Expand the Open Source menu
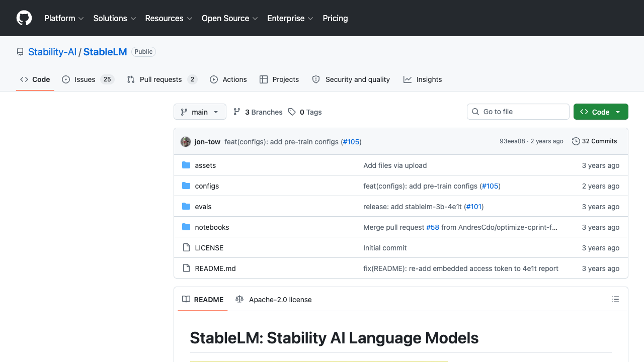Image resolution: width=644 pixels, height=362 pixels. [x=230, y=18]
